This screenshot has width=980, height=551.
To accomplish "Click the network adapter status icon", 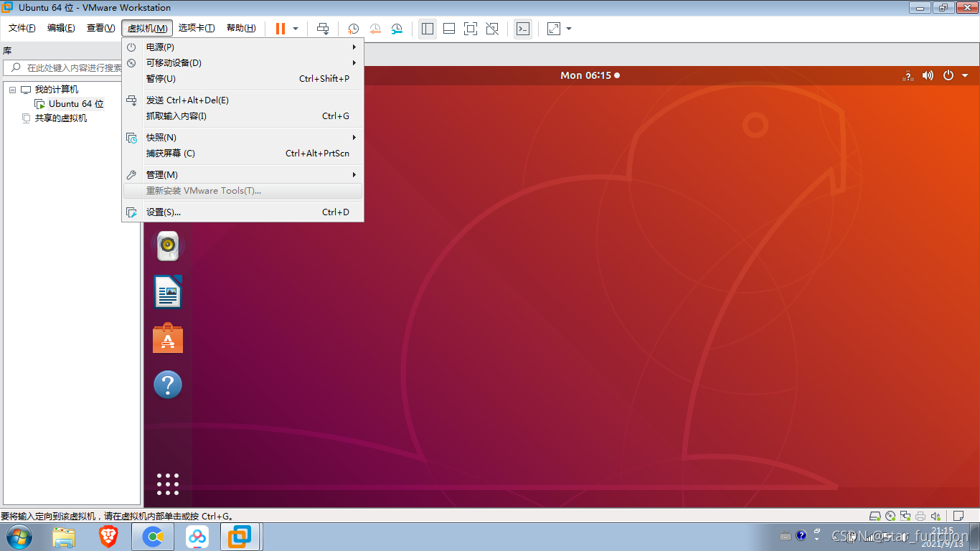I will pos(905,516).
